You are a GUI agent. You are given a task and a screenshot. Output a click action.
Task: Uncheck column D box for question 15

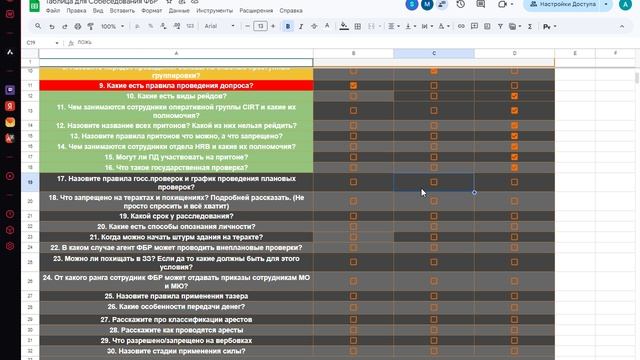click(514, 157)
